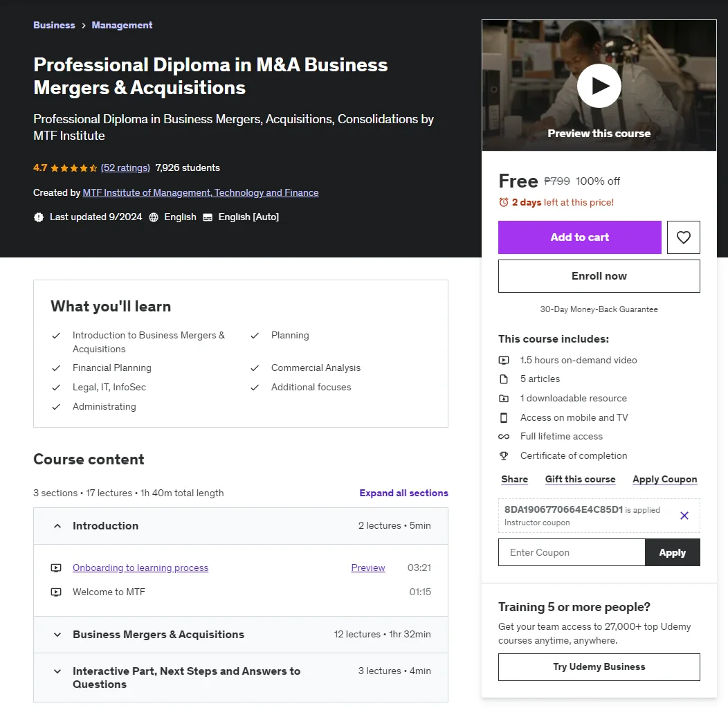Viewport: 728px width, 708px height.
Task: Click the closed captions icon
Action: point(208,217)
